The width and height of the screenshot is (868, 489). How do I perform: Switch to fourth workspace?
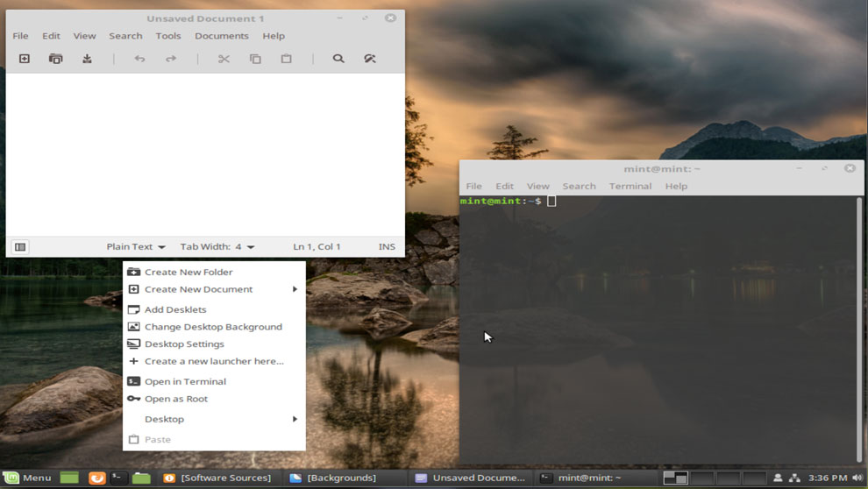[x=754, y=478]
